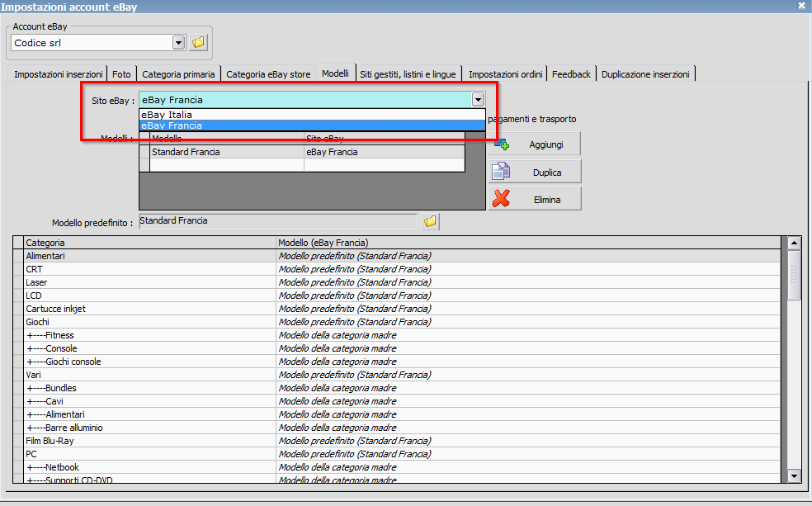Open the Feedback tab
Image resolution: width=812 pixels, height=506 pixels.
(x=571, y=74)
